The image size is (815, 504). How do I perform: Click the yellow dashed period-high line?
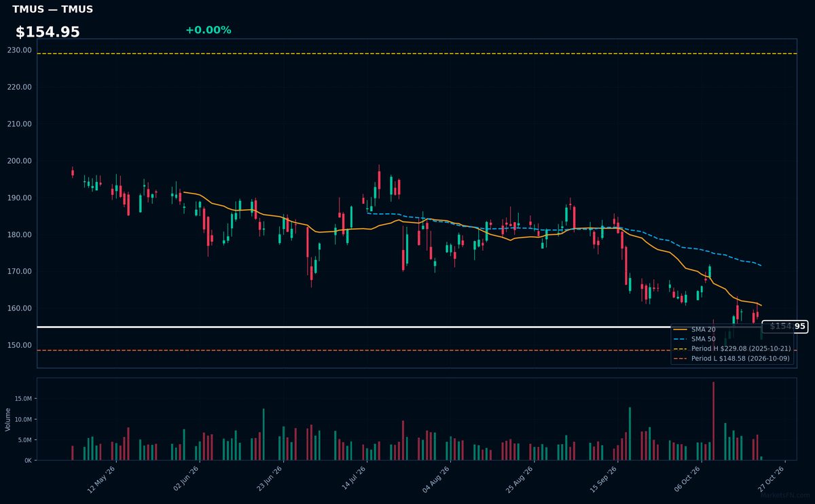pos(416,54)
